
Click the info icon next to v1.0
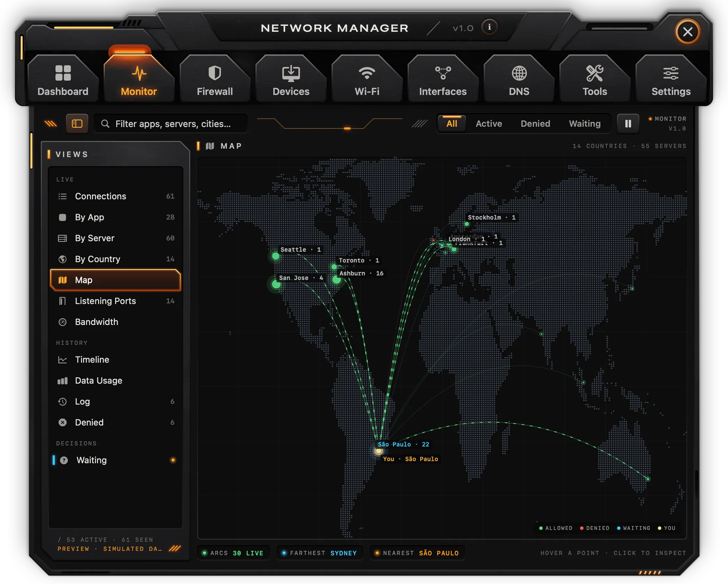(x=489, y=27)
